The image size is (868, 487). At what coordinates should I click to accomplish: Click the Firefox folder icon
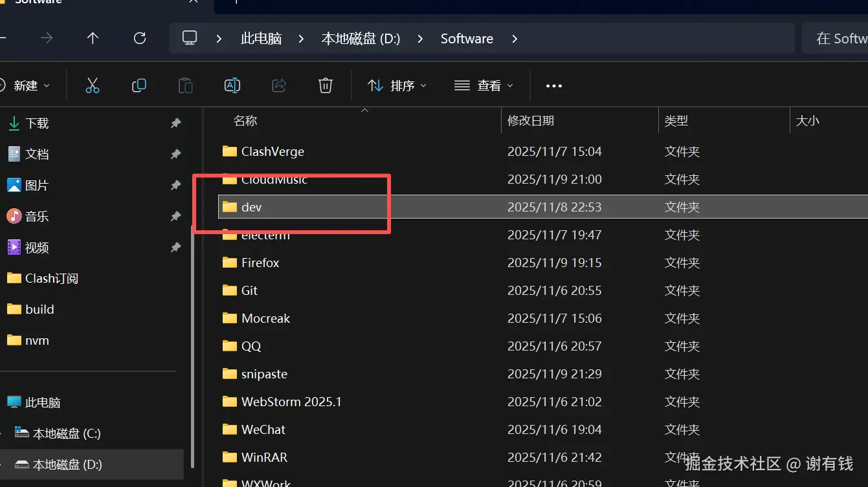click(229, 263)
